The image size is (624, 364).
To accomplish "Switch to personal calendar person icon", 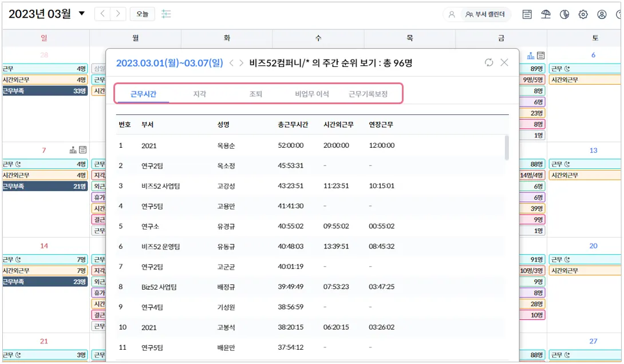I will coord(452,15).
